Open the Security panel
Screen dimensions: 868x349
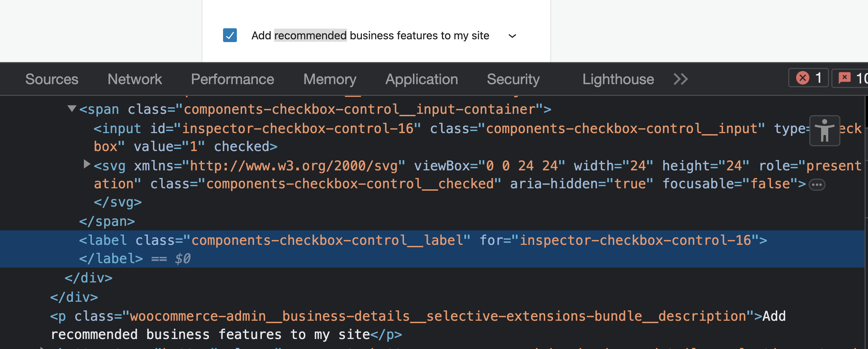(513, 79)
